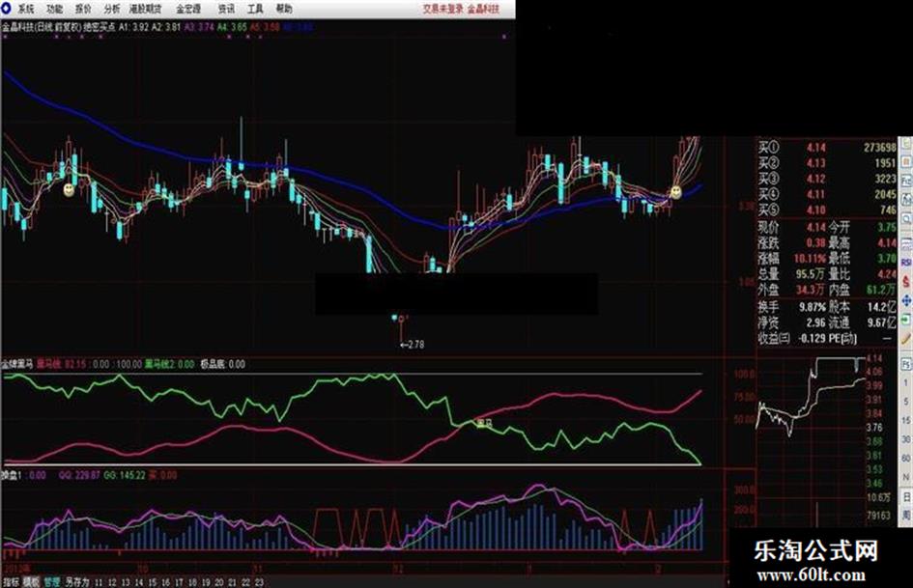Click the 交易未登录 trading login link
This screenshot has width=913, height=588.
[442, 9]
